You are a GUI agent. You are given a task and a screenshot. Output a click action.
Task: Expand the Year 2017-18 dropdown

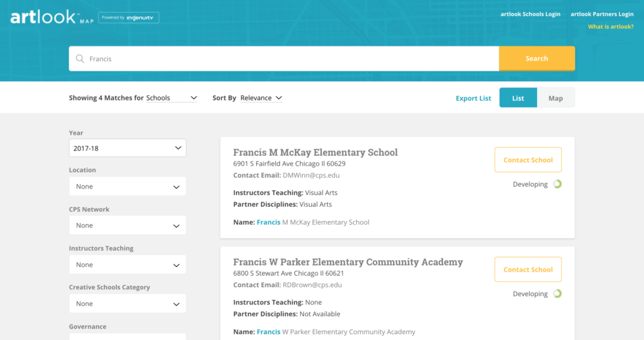tap(128, 148)
